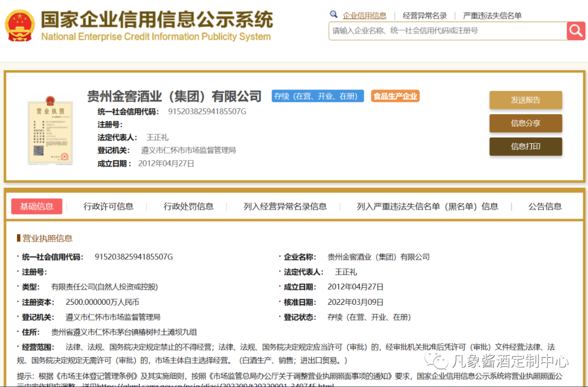588x387 pixels.
Task: Open the 列入严重违法失信名单（黑名单）信息 tab
Action: point(427,206)
